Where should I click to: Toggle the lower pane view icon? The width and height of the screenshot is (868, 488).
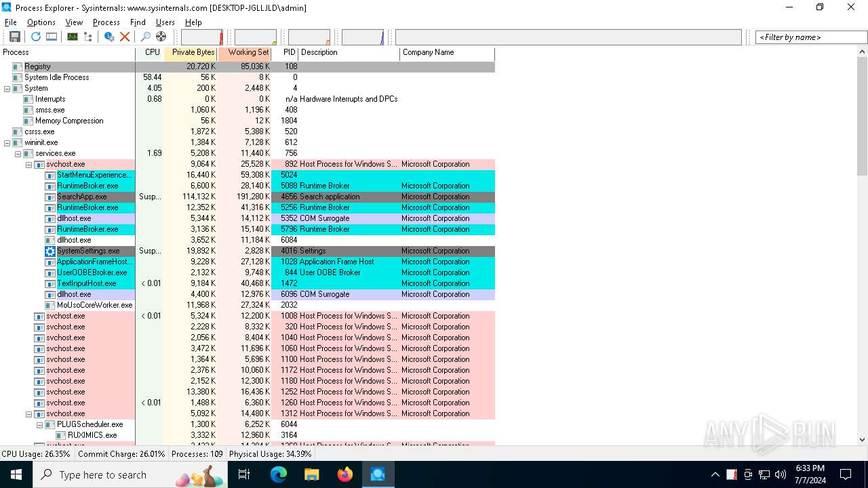(52, 37)
